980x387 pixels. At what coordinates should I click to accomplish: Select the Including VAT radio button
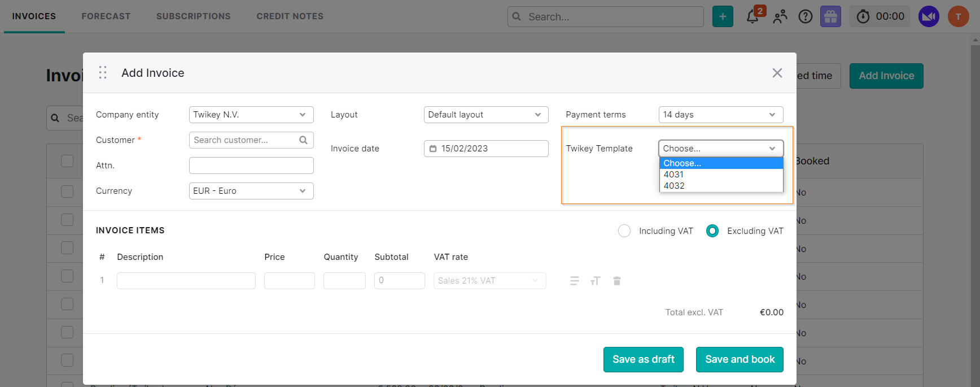point(624,231)
